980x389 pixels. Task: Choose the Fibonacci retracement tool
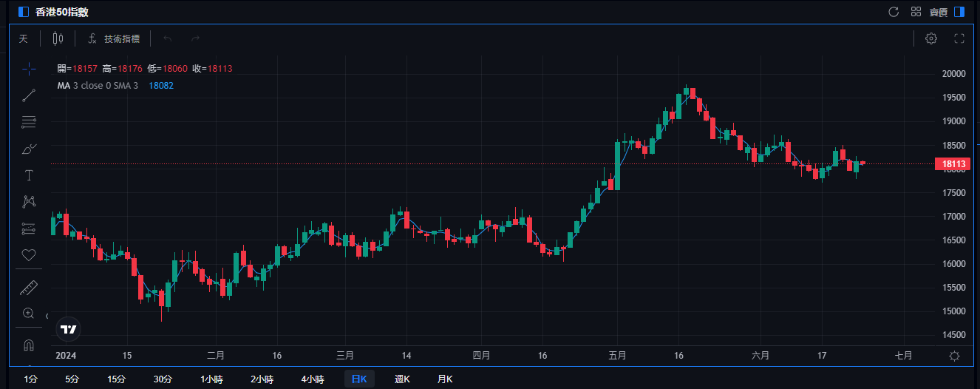(x=29, y=122)
